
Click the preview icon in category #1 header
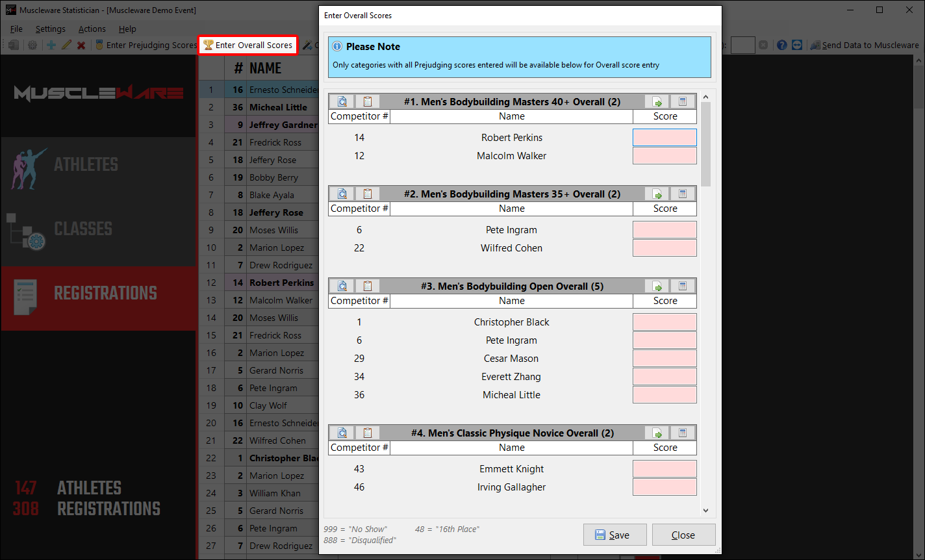point(342,102)
